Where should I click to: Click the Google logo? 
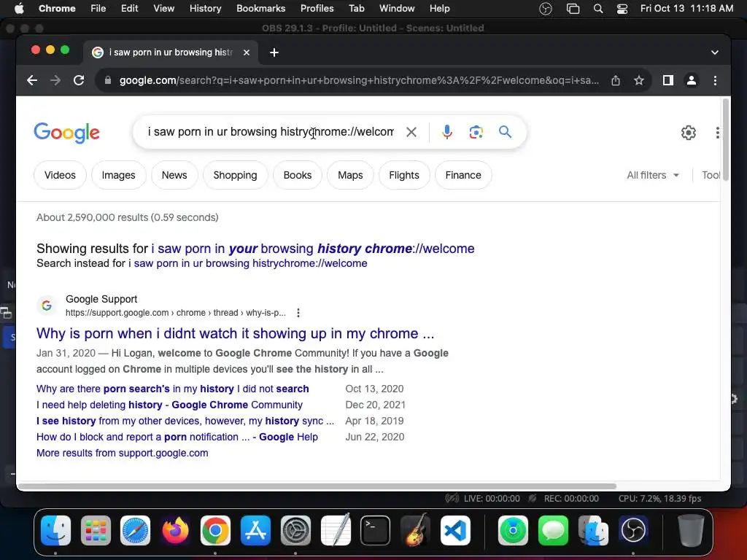point(66,133)
